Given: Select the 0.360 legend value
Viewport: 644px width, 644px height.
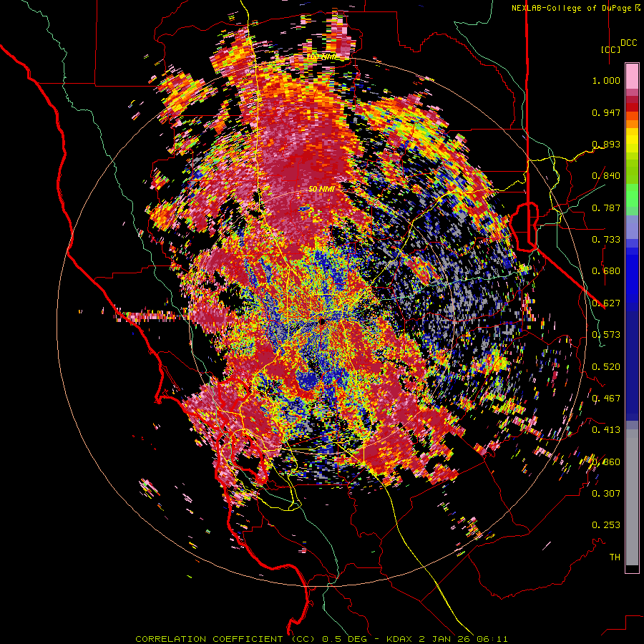Looking at the screenshot, I should [606, 462].
